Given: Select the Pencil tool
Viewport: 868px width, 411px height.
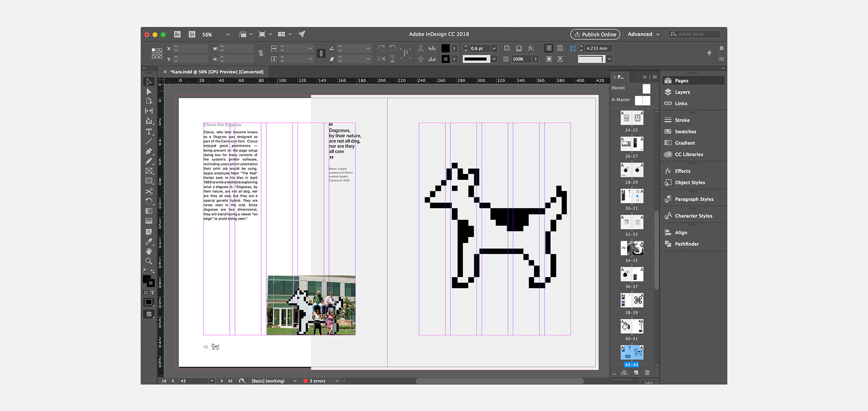Looking at the screenshot, I should click(x=149, y=161).
